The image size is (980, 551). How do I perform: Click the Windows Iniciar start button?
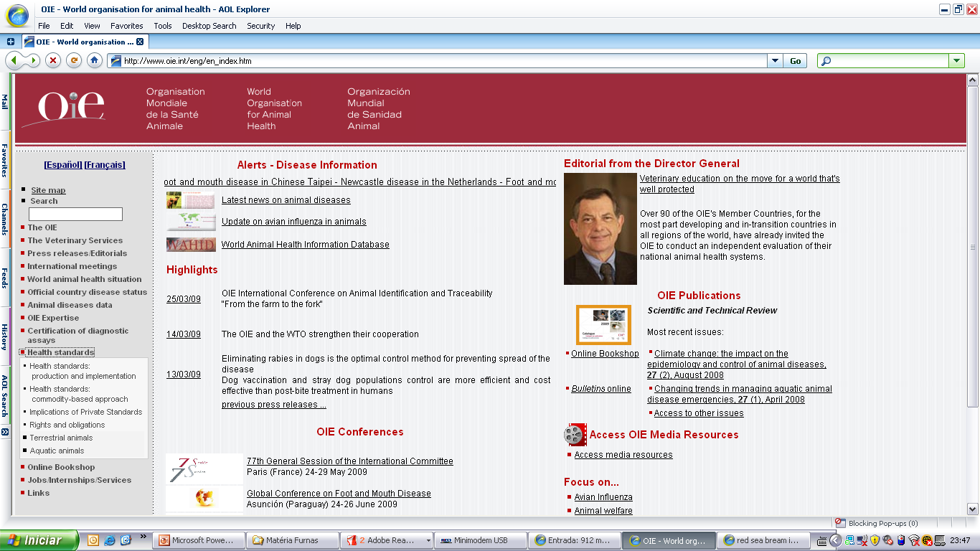(x=41, y=540)
